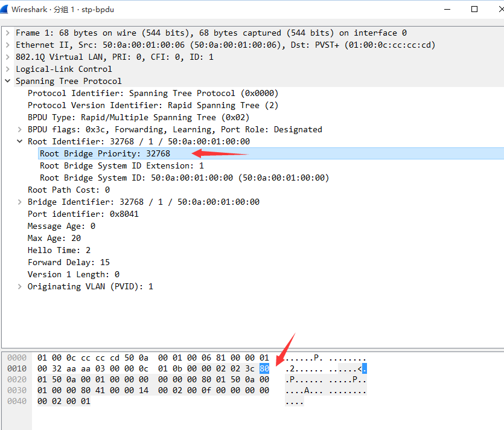The width and height of the screenshot is (504, 430).
Task: Click the 0010 offset row in hex pane
Action: pyautogui.click(x=16, y=368)
